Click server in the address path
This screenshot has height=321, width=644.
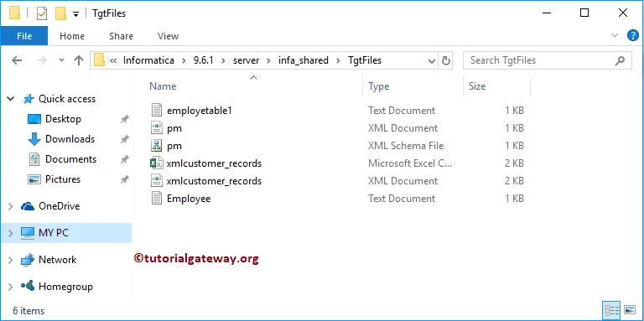point(246,60)
